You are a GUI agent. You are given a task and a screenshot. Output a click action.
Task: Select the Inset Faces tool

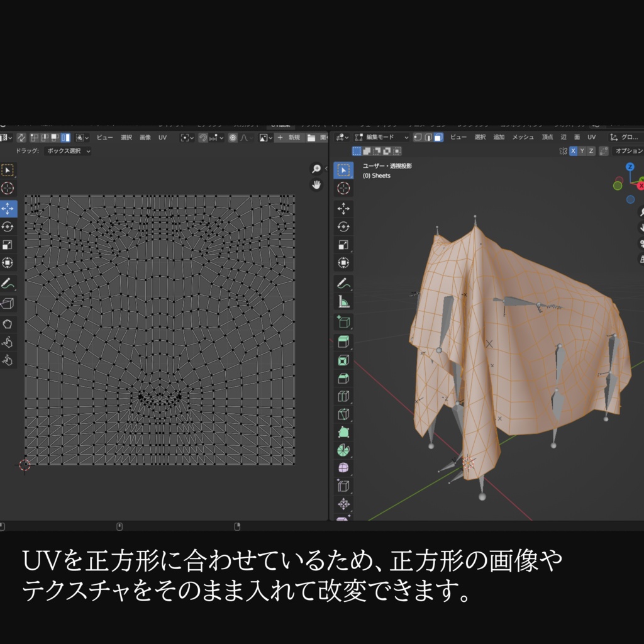pyautogui.click(x=343, y=360)
